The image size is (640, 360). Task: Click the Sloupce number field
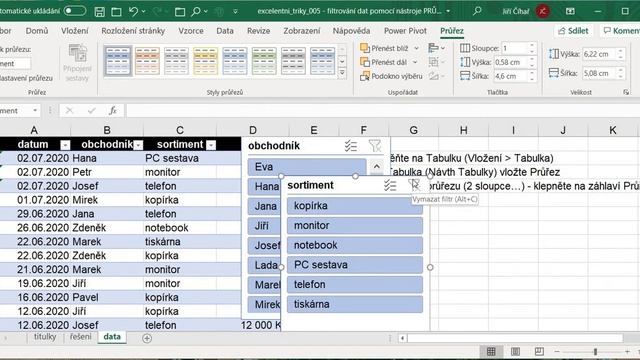pyautogui.click(x=515, y=48)
